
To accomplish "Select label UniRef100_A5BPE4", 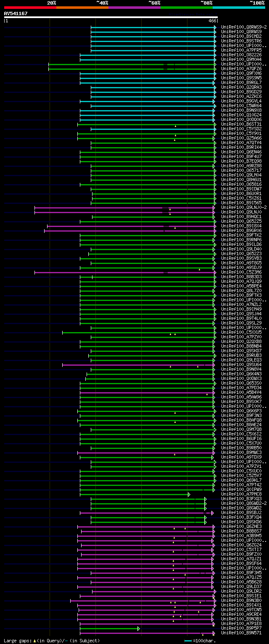I will 241,286.
